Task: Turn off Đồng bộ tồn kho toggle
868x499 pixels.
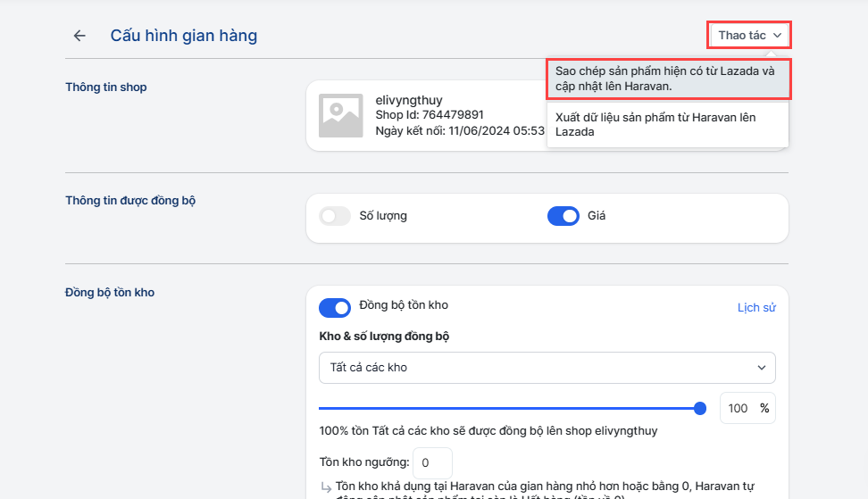Action: (335, 308)
